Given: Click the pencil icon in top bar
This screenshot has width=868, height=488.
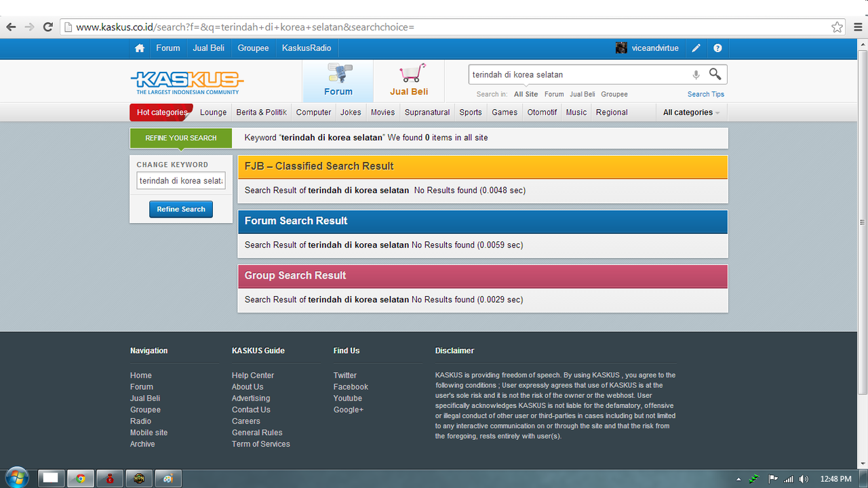Looking at the screenshot, I should [x=696, y=48].
